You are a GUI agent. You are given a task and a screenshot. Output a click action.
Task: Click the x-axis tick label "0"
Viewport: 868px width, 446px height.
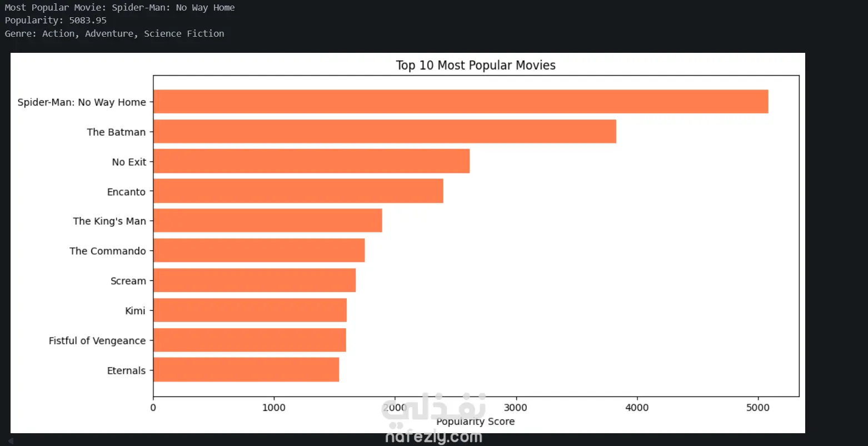point(153,408)
